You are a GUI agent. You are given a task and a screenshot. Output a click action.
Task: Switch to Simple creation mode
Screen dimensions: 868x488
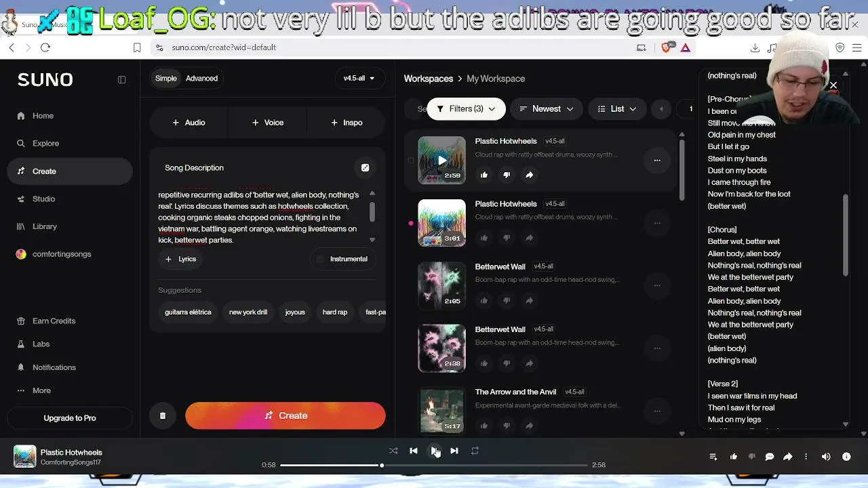click(166, 78)
